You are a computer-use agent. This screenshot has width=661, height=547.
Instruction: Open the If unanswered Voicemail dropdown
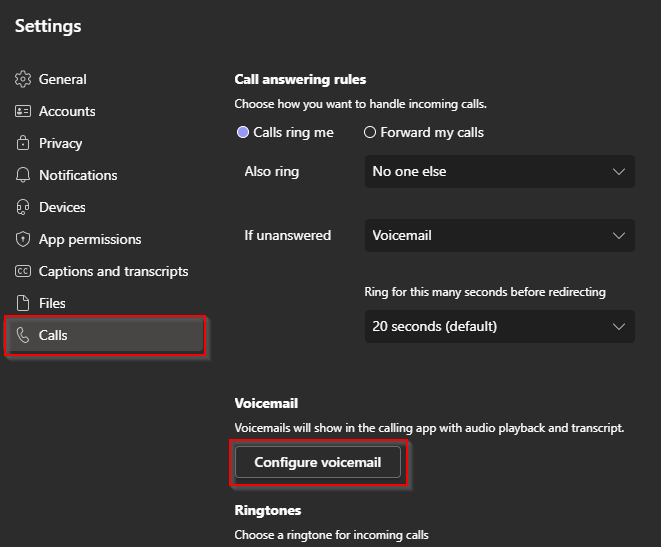[500, 236]
